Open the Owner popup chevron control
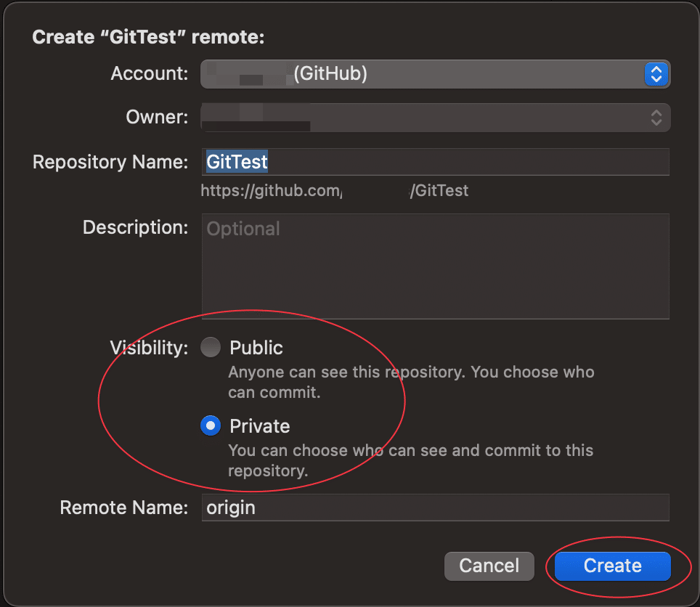 pos(656,117)
